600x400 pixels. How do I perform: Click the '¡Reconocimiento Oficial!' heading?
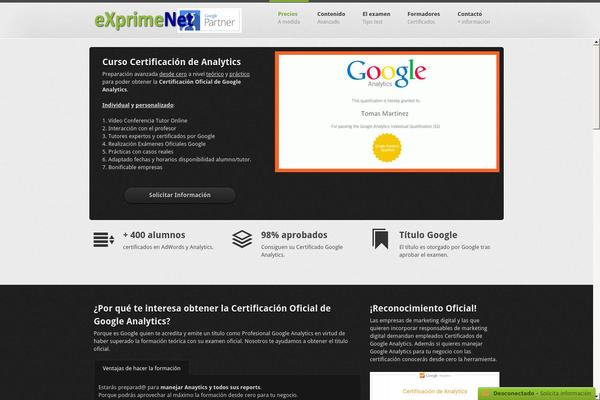tap(423, 308)
